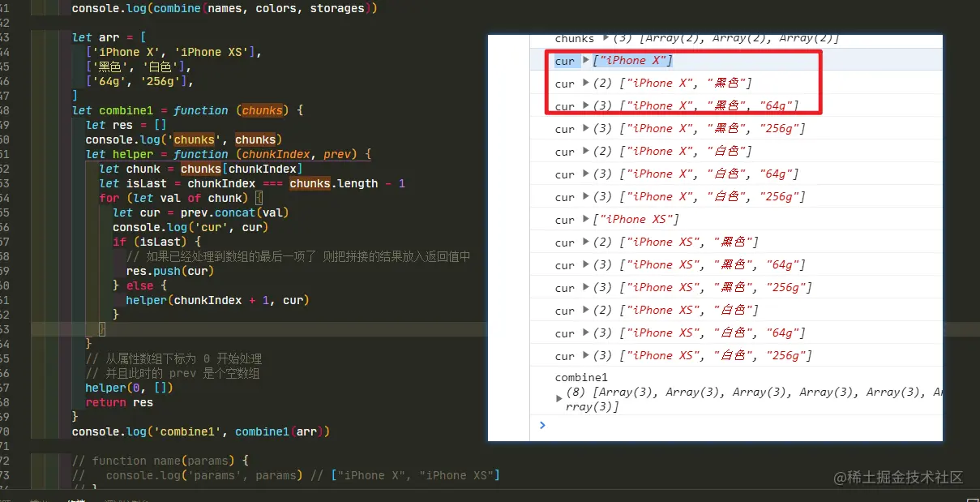Image resolution: width=980 pixels, height=502 pixels.
Task: Click the comment starting "// 如果已经处理到数组"
Action: pyautogui.click(x=298, y=256)
